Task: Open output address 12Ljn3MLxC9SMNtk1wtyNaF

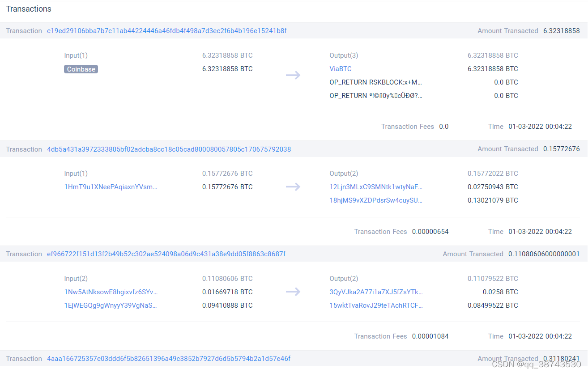Action: click(376, 187)
